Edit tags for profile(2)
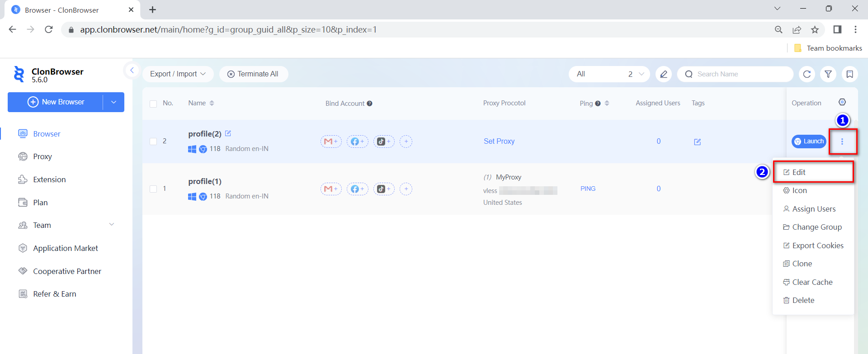Image resolution: width=868 pixels, height=354 pixels. [697, 142]
